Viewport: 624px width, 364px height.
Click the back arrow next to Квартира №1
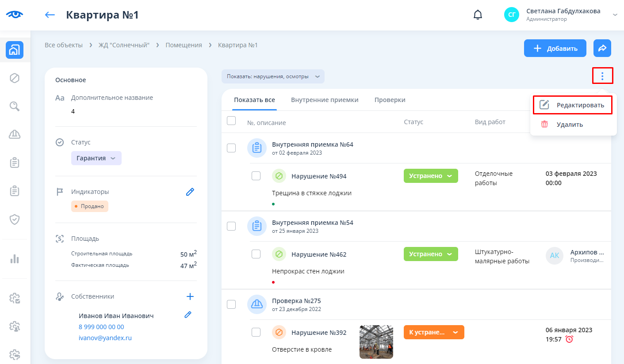[x=50, y=15]
